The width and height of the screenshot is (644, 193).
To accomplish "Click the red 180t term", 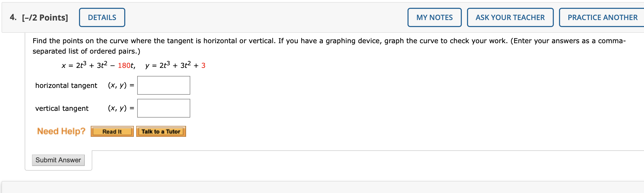I will [126, 65].
